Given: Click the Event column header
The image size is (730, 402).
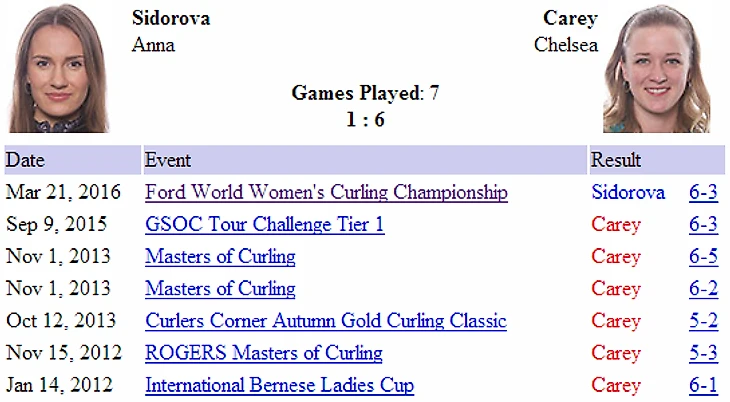Looking at the screenshot, I should click(x=168, y=160).
